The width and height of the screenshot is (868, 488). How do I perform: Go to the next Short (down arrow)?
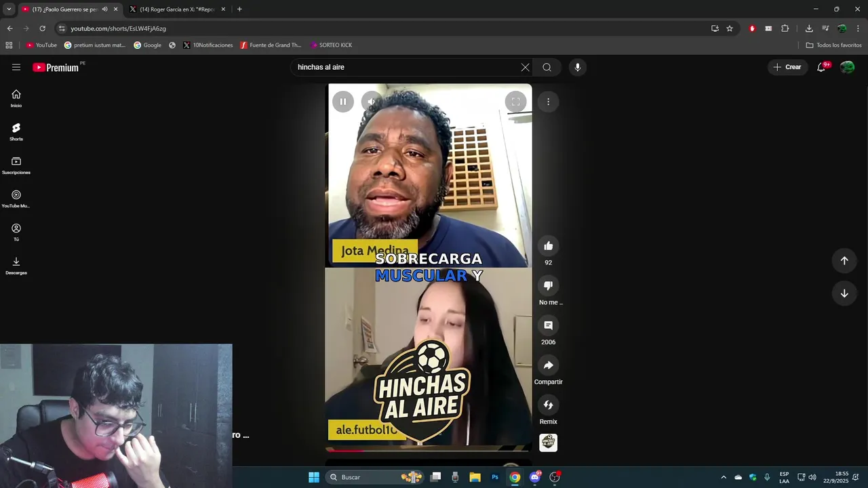click(x=844, y=293)
